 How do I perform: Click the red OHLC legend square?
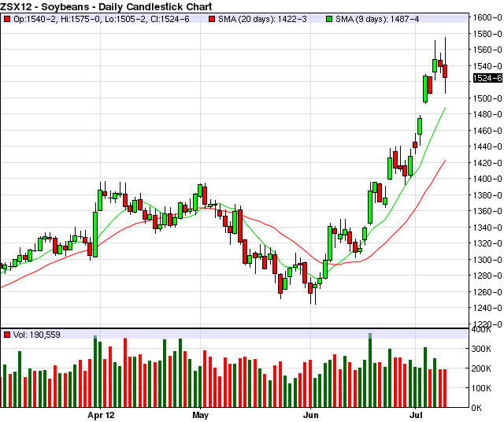tap(7, 19)
